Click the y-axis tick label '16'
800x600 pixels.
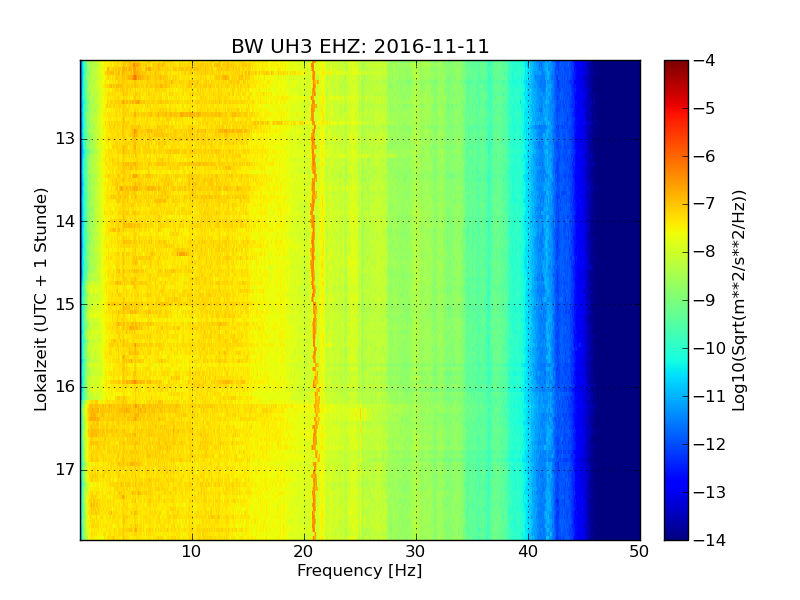[65, 387]
